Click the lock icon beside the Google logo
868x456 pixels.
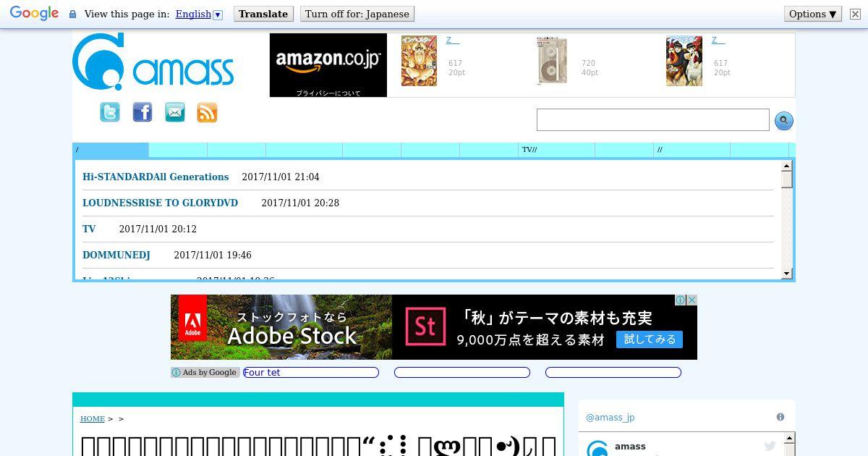click(x=72, y=14)
